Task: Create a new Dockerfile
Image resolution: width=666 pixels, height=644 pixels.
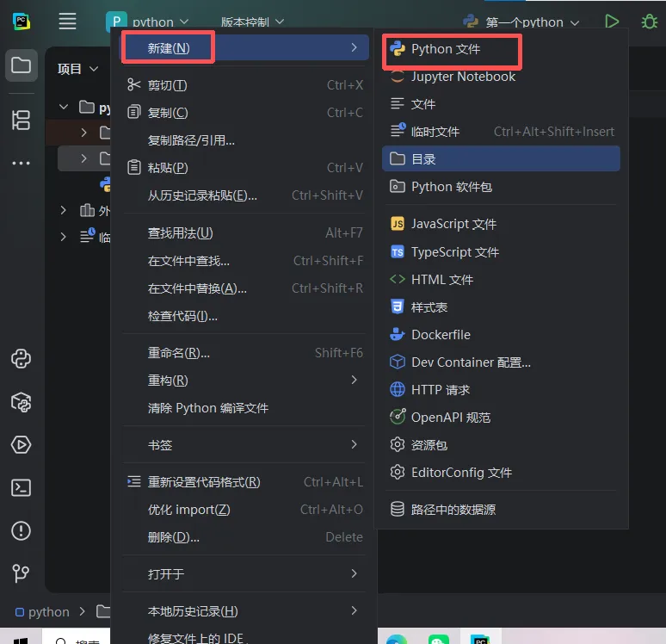Action: (501, 335)
